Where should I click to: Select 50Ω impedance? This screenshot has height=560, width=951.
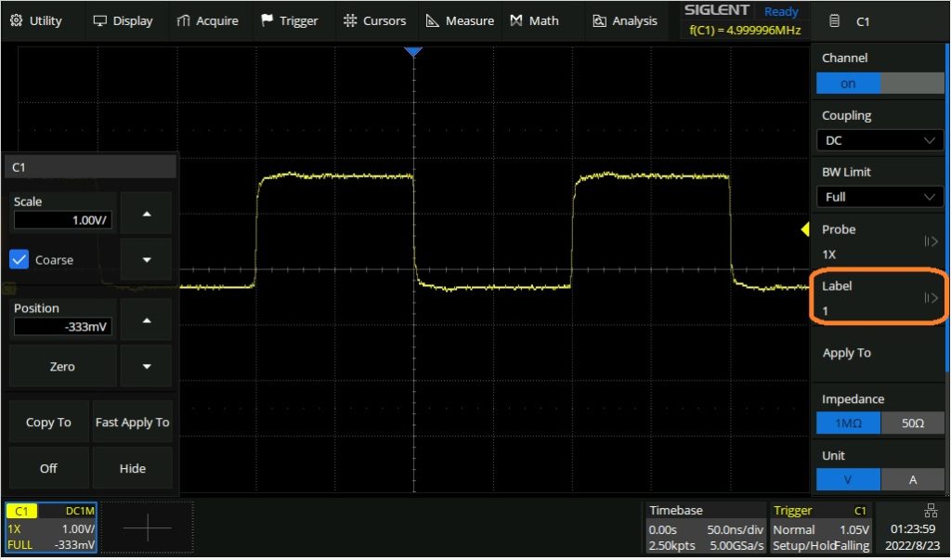[912, 423]
